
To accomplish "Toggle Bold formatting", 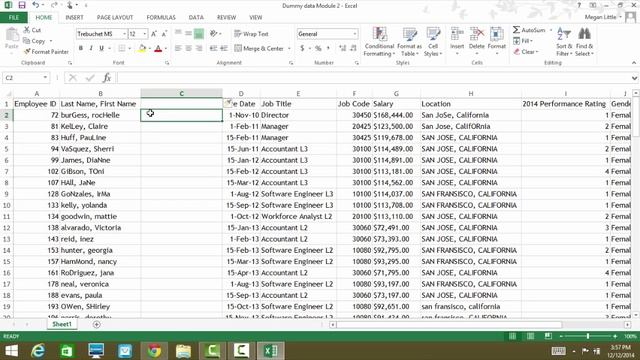I will pos(81,48).
